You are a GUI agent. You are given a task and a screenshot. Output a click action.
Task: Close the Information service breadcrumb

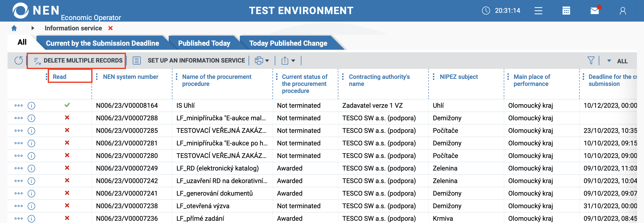pos(110,28)
